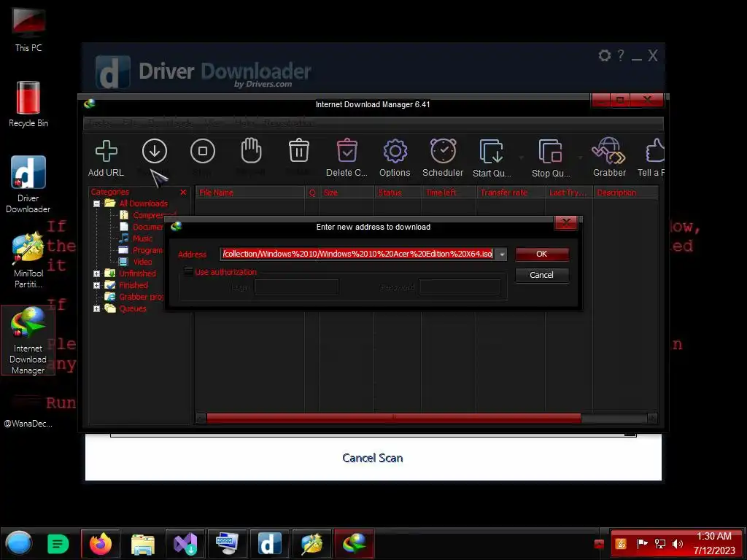Click the Start Queue toolbar icon
The height and width of the screenshot is (560, 747).
pos(491,152)
